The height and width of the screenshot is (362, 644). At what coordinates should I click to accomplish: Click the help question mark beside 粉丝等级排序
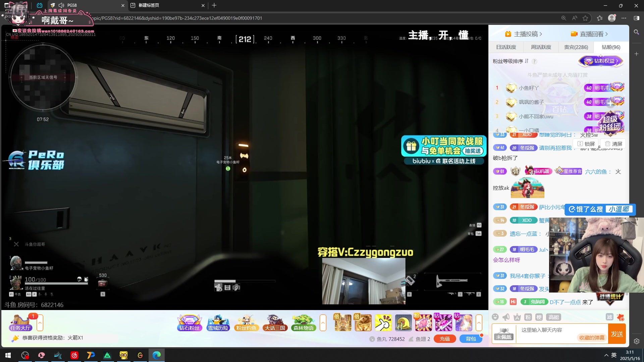click(x=535, y=61)
